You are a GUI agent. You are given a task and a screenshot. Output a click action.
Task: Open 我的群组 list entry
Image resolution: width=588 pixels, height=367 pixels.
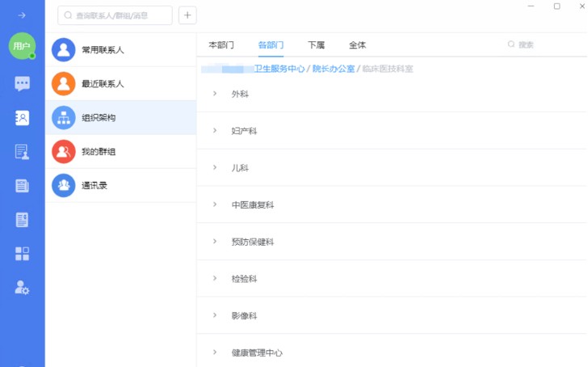click(x=99, y=152)
